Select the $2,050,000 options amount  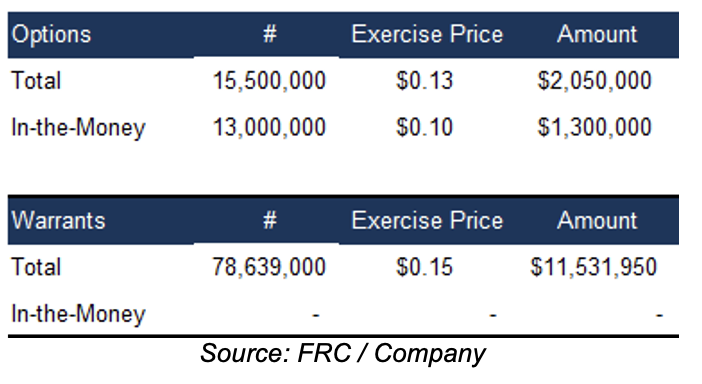(594, 81)
